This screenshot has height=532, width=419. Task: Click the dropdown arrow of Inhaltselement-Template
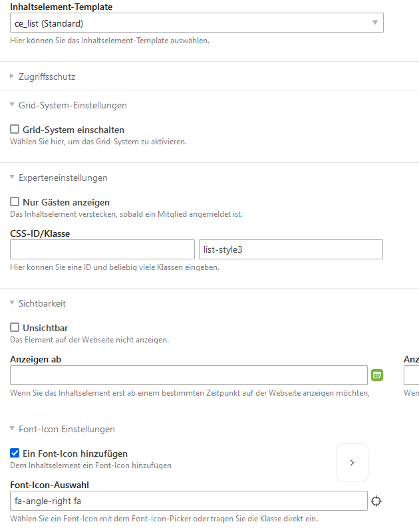(x=375, y=23)
